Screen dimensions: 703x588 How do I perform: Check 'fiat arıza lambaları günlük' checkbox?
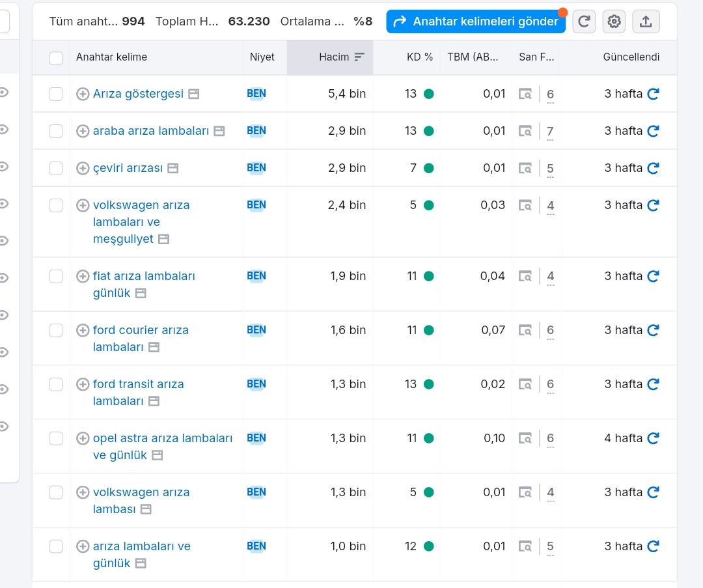pyautogui.click(x=55, y=276)
